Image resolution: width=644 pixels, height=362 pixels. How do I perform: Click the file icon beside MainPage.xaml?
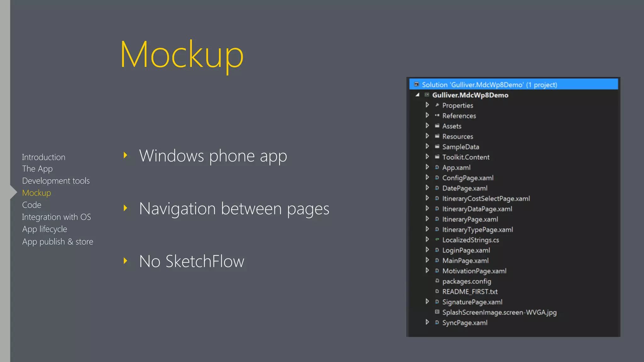(x=437, y=261)
